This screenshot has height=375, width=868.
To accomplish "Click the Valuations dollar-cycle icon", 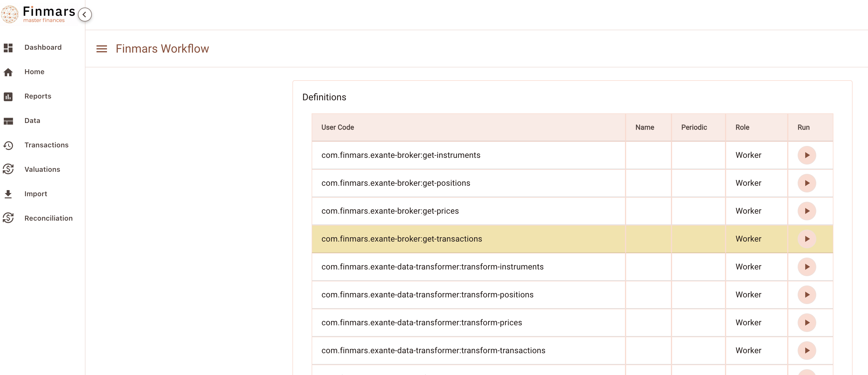I will pos(8,169).
